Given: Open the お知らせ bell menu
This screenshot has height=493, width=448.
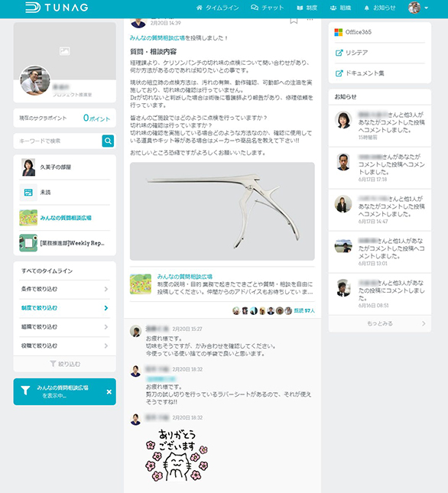Looking at the screenshot, I should [379, 8].
